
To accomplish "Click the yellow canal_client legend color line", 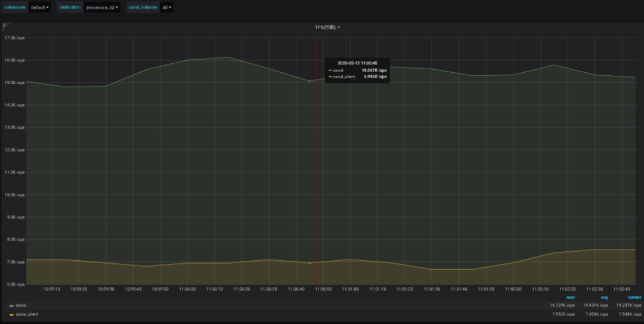I will click(x=11, y=314).
